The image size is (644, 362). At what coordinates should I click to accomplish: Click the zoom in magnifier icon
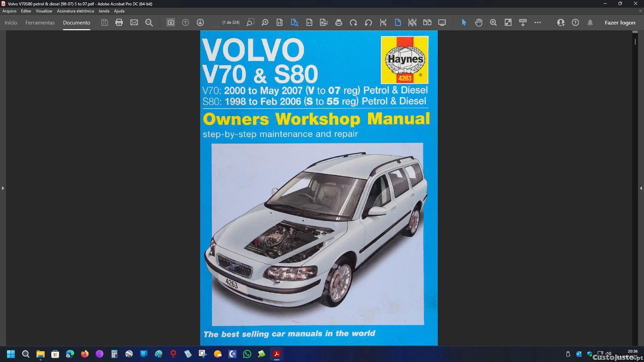[493, 23]
